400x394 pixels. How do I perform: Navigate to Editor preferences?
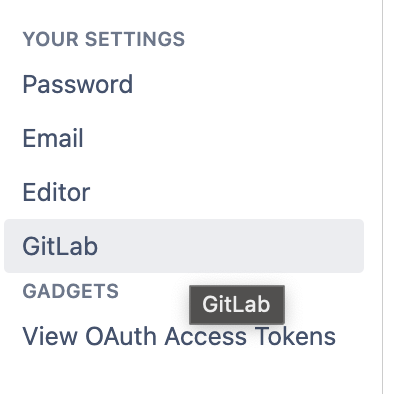[56, 192]
